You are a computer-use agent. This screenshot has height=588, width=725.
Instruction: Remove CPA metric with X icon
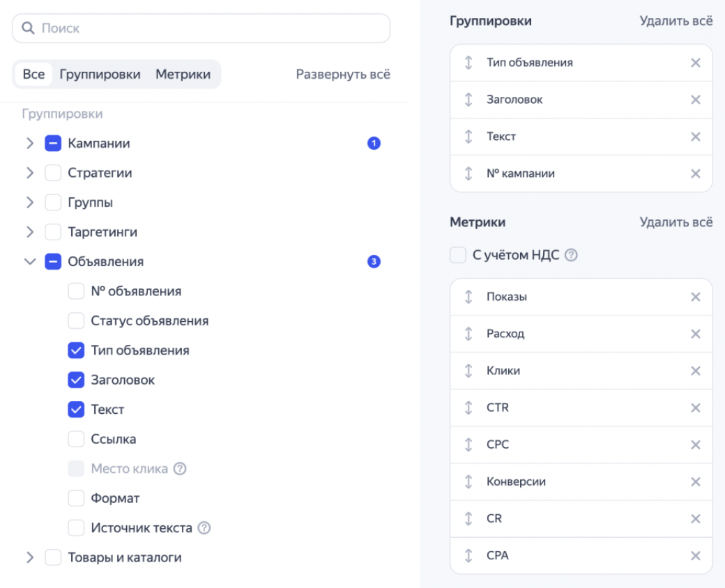[696, 556]
